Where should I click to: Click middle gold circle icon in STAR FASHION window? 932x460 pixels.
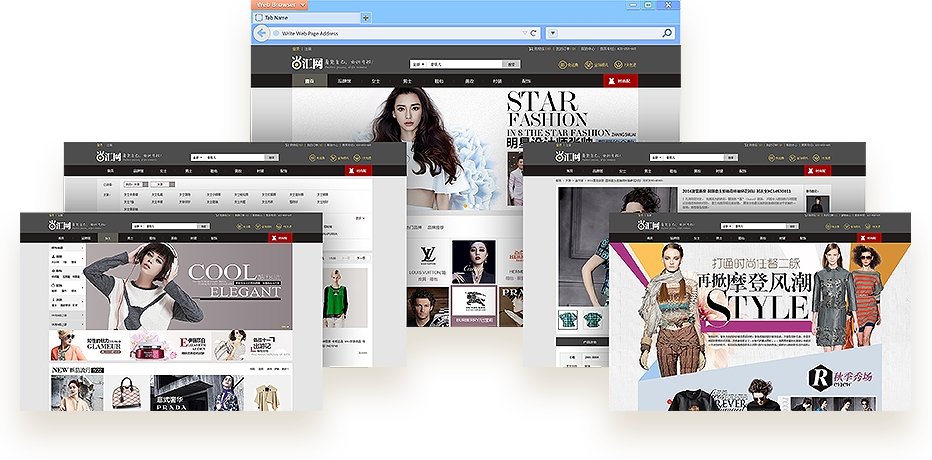coord(588,65)
